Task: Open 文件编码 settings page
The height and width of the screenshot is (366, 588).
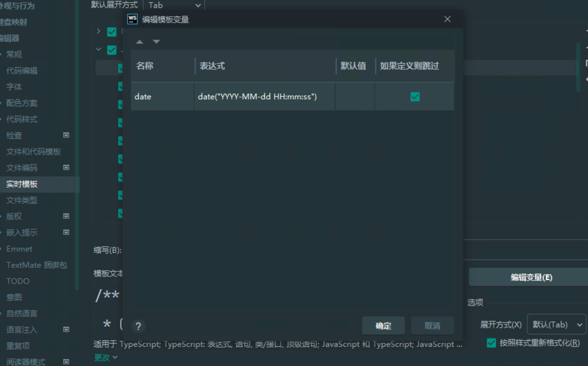Action: pos(22,168)
